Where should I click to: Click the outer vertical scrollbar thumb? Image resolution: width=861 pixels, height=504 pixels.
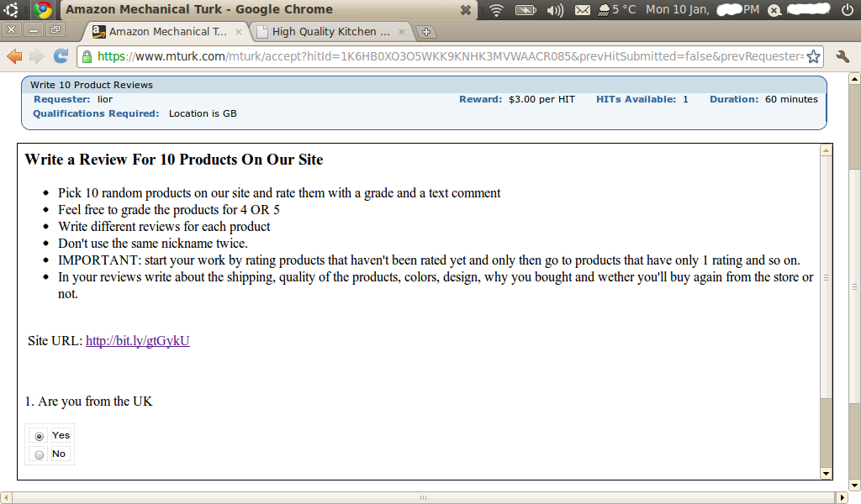tap(854, 286)
